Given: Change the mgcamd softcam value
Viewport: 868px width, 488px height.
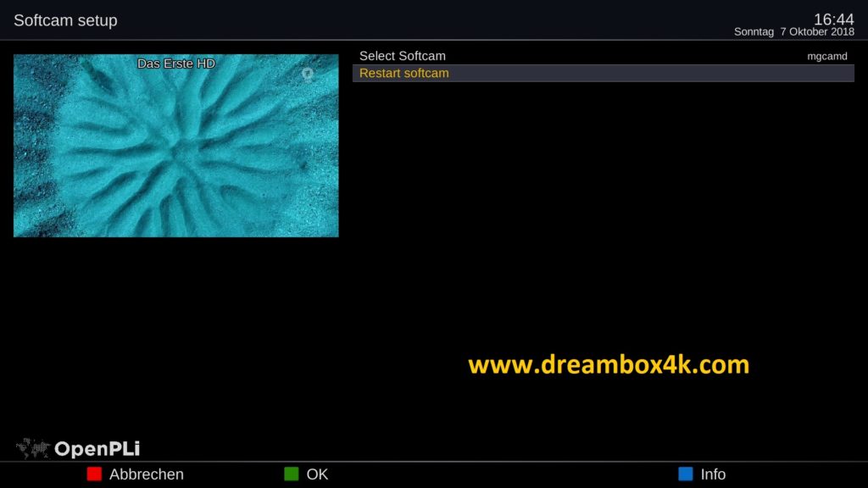Looking at the screenshot, I should (x=826, y=57).
